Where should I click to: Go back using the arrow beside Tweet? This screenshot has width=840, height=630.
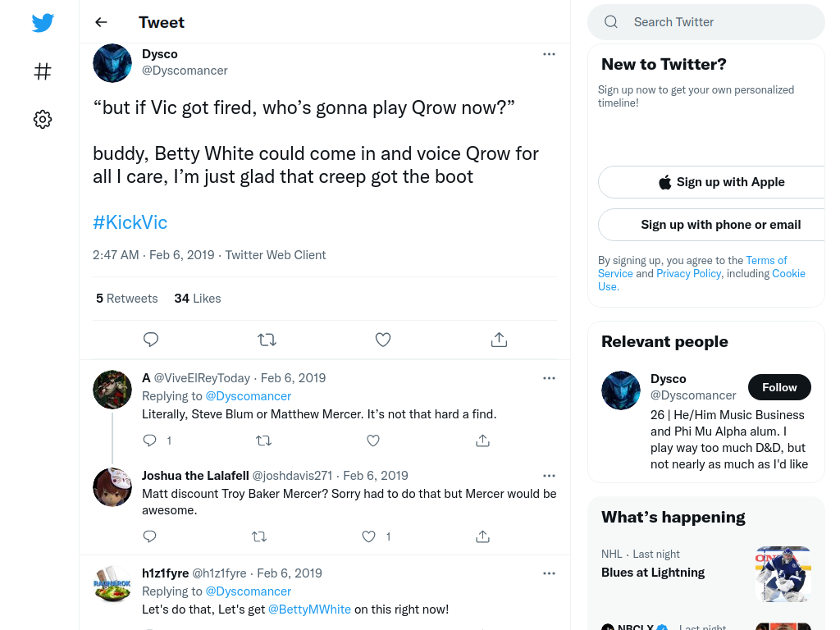click(x=101, y=22)
